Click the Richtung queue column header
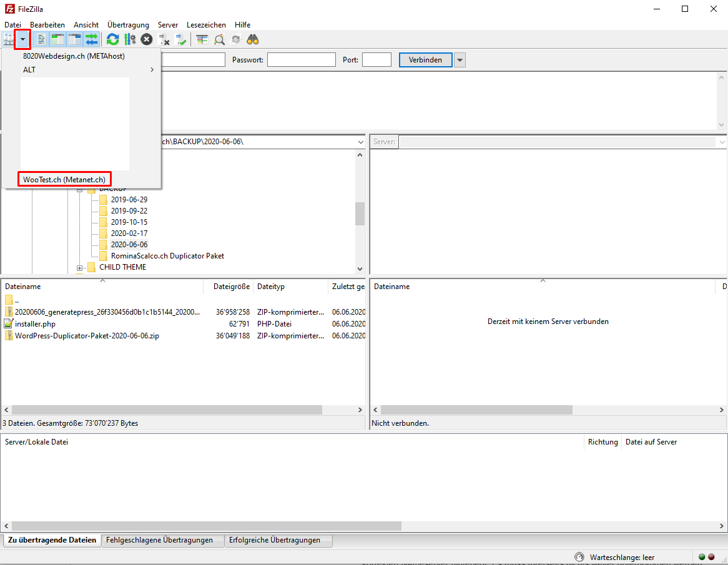The width and height of the screenshot is (728, 565). pos(603,442)
